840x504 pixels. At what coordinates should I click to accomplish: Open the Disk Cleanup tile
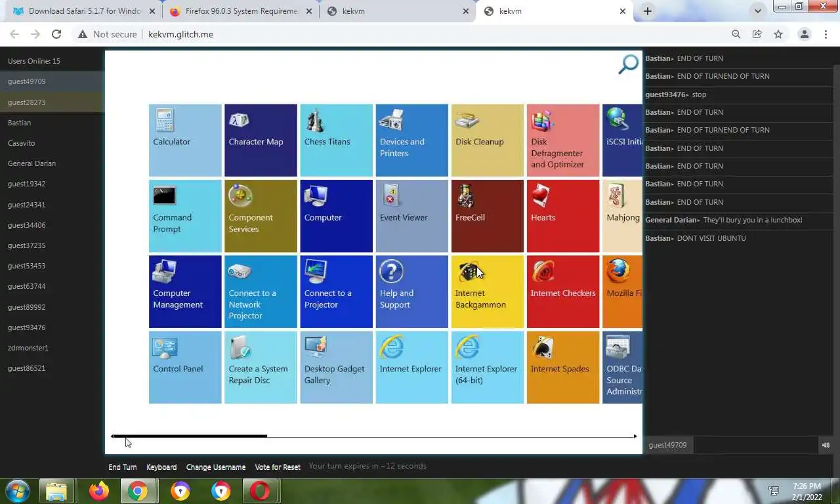pos(488,140)
